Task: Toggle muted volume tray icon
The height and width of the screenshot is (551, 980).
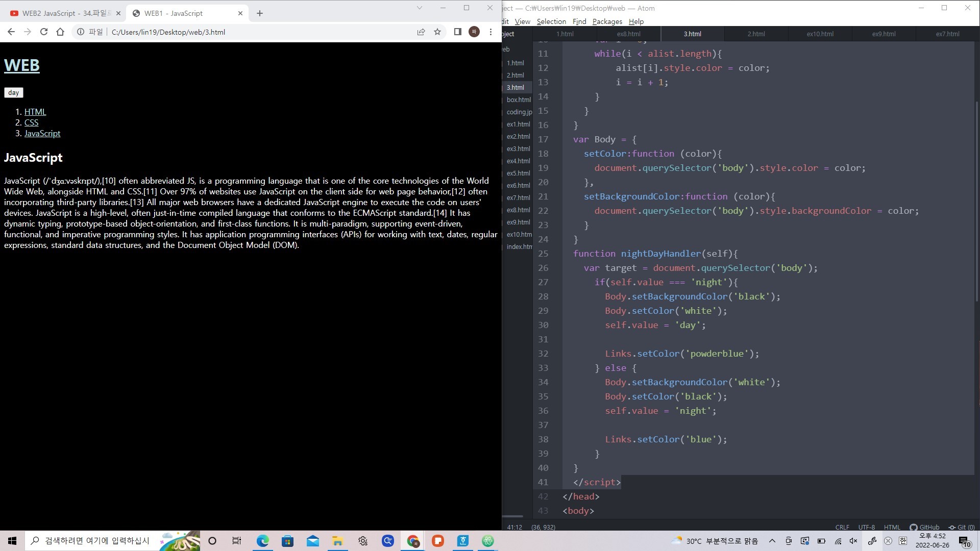Action: [x=853, y=541]
